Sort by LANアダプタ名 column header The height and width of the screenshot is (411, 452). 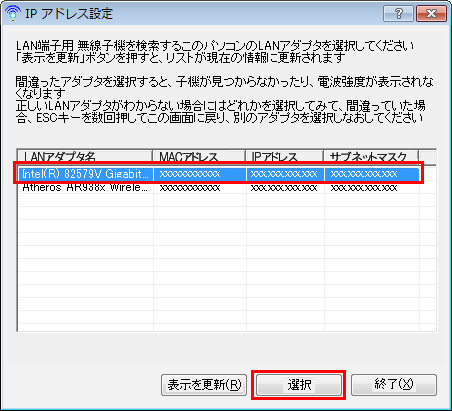tap(85, 157)
